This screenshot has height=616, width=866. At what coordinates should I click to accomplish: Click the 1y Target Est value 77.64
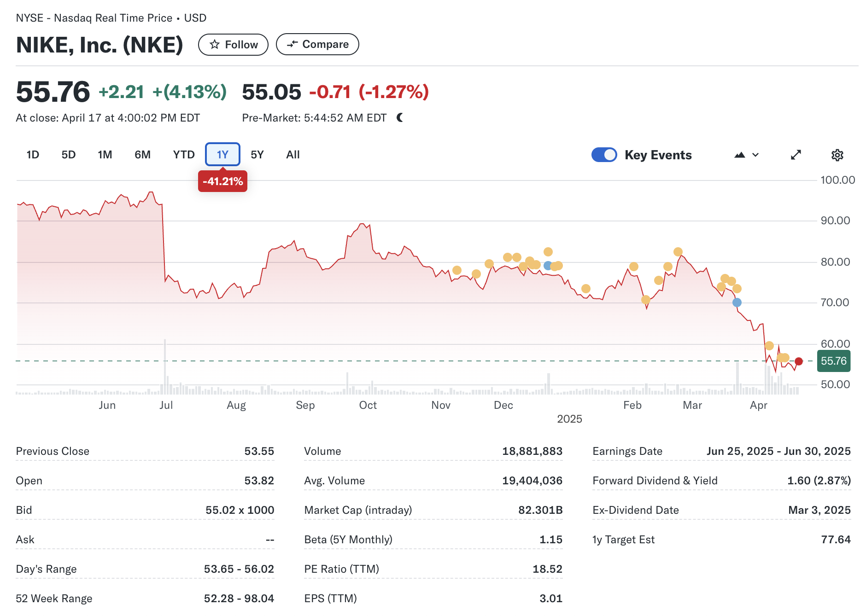point(836,540)
